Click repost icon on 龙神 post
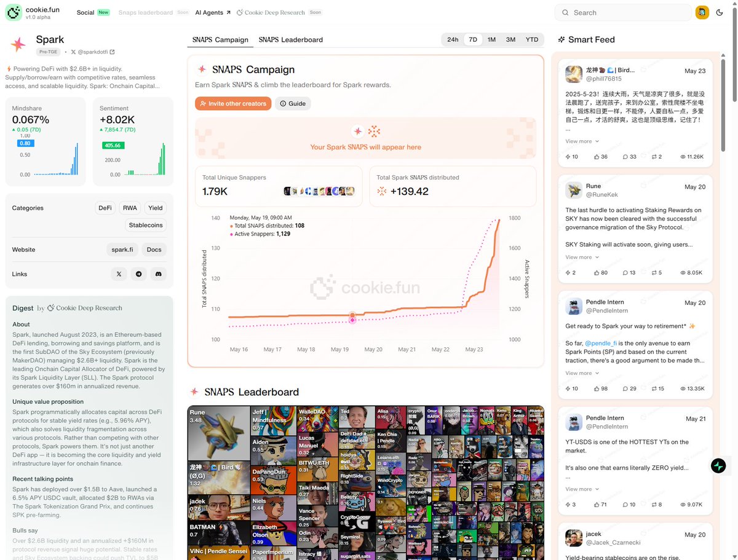 [654, 157]
